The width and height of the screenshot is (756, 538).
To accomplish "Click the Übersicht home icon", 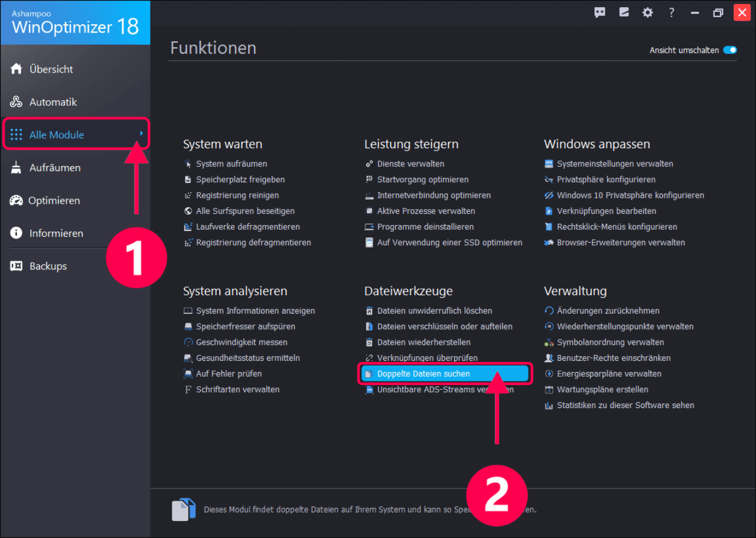I will [17, 69].
